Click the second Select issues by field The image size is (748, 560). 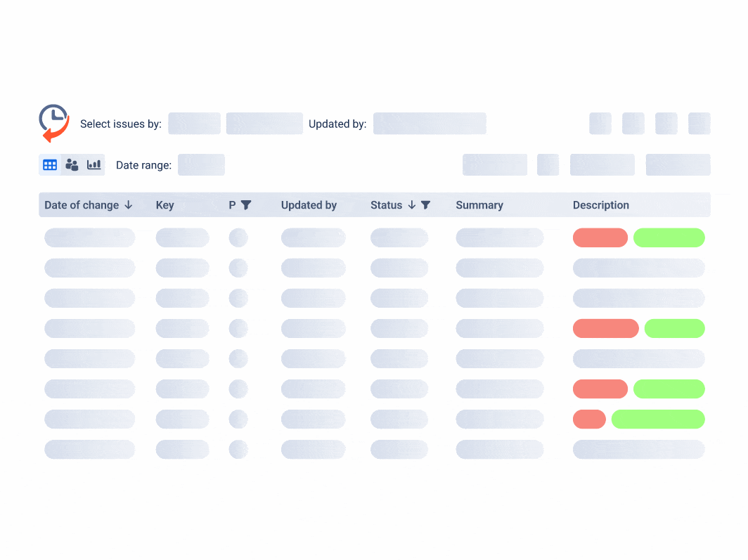264,124
